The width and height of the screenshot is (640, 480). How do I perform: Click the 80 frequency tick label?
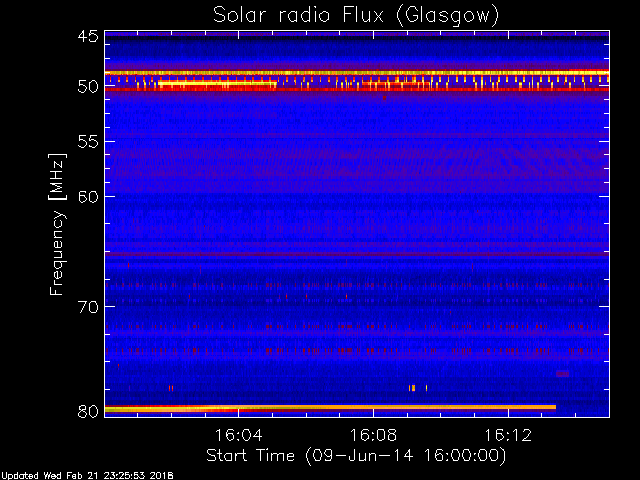[x=88, y=411]
